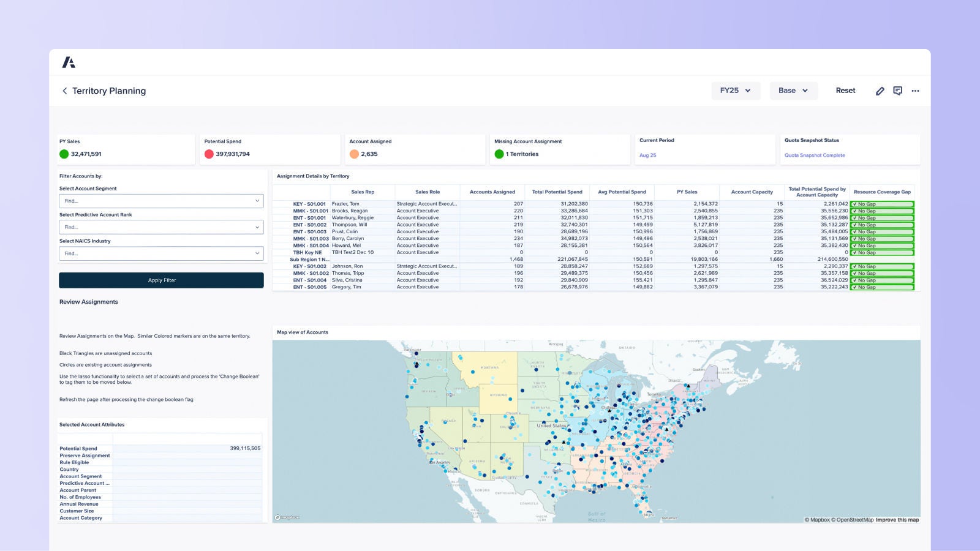Open the Base scenario dropdown
This screenshot has height=551, width=980.
793,91
